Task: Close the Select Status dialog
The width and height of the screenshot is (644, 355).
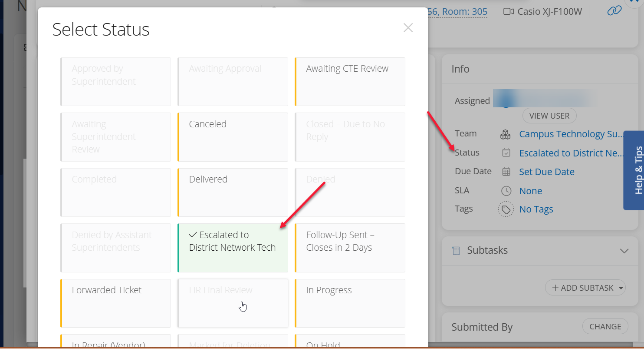Action: tap(408, 28)
